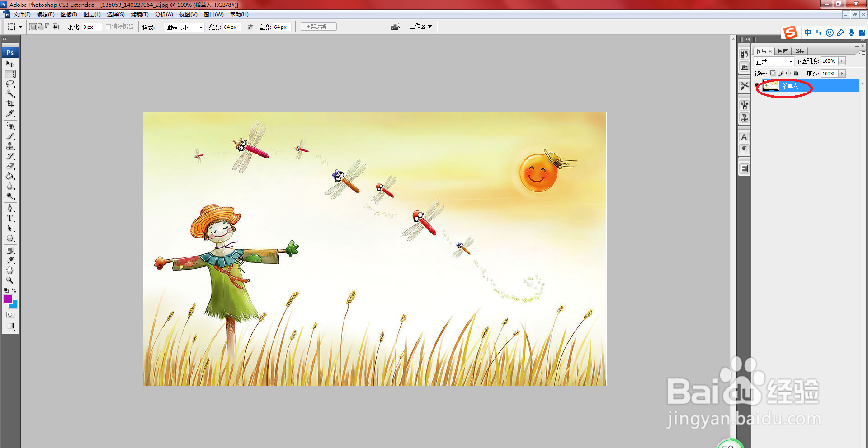Enable Subtract from Selection mode
The width and height of the screenshot is (868, 448).
[48, 27]
